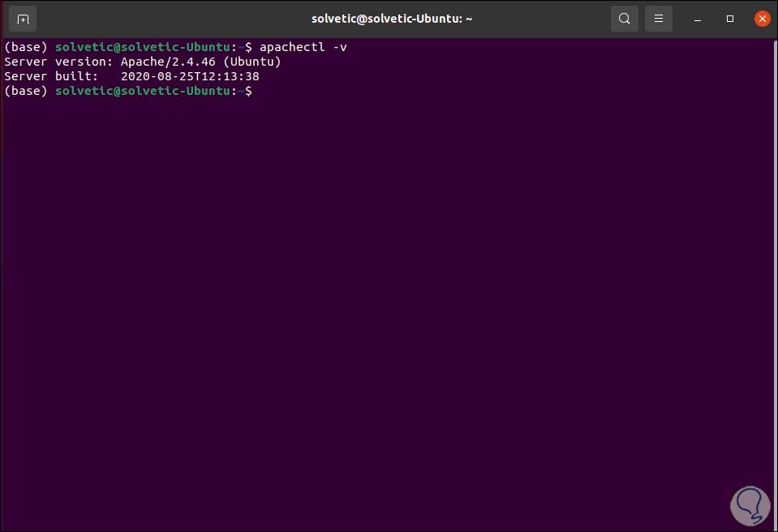Screen dimensions: 778x532
Task: Click the 'Server built:' label
Action: click(x=52, y=76)
